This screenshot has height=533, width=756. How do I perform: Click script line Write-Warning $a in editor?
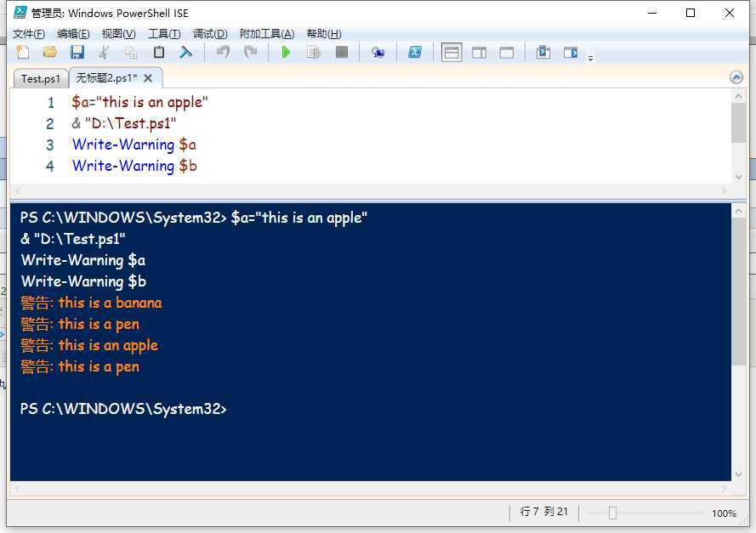point(134,145)
